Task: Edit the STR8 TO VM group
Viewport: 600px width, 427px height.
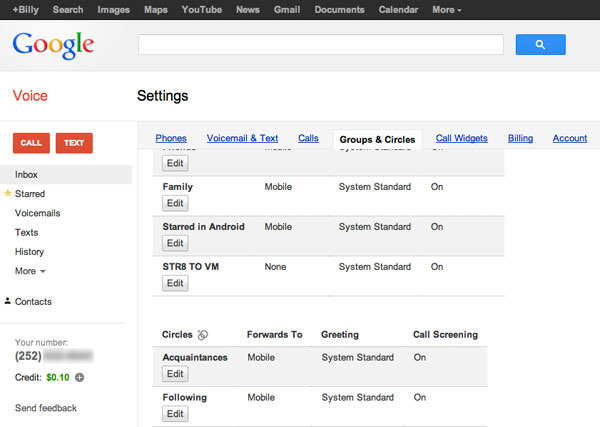Action: click(x=175, y=283)
